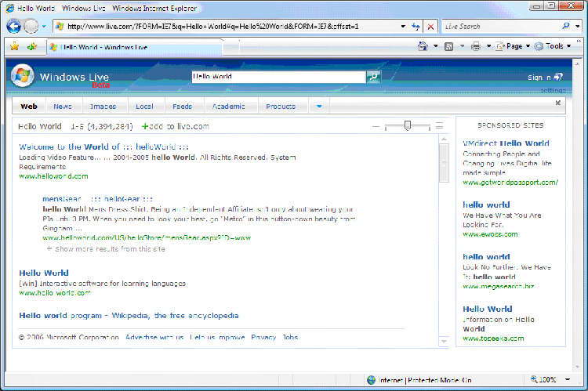Open the www.ewoss.com sponsored URL
This screenshot has width=588, height=391.
[490, 234]
